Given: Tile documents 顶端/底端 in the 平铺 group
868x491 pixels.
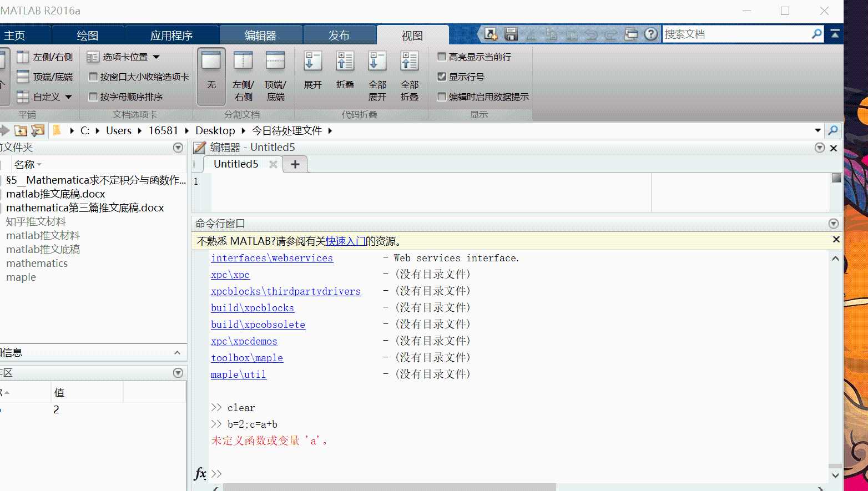Looking at the screenshot, I should pos(45,77).
